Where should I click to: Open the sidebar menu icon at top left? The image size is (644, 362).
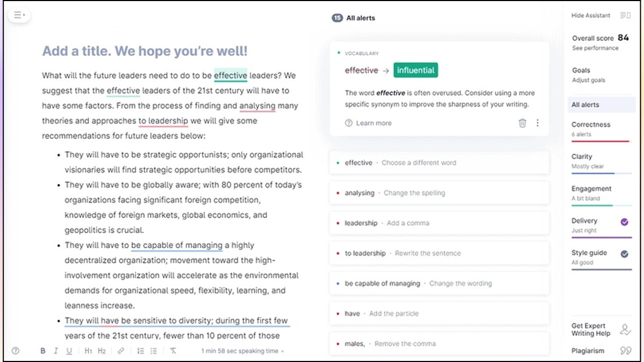click(x=19, y=15)
